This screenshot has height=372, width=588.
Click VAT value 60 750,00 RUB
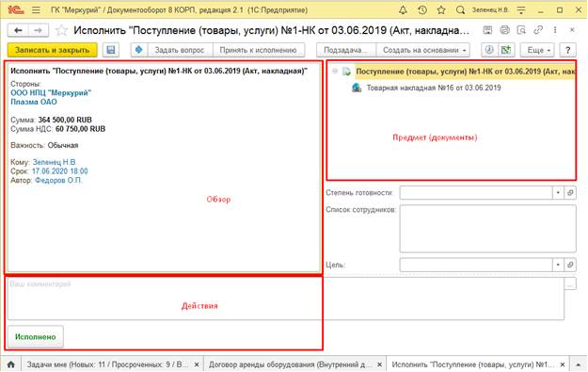(x=80, y=129)
